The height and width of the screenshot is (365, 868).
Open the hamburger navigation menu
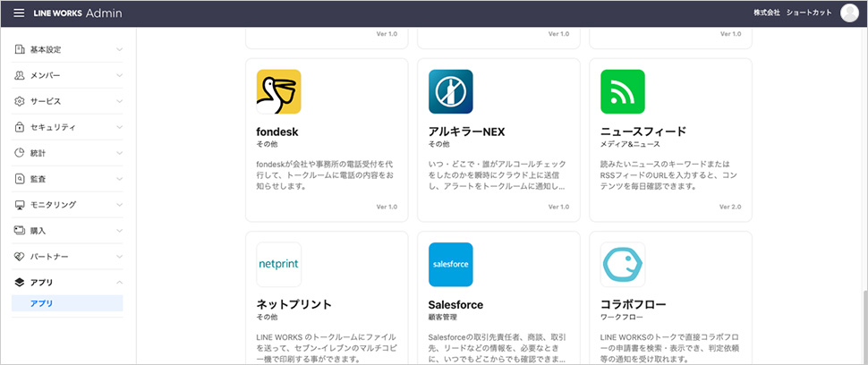19,13
